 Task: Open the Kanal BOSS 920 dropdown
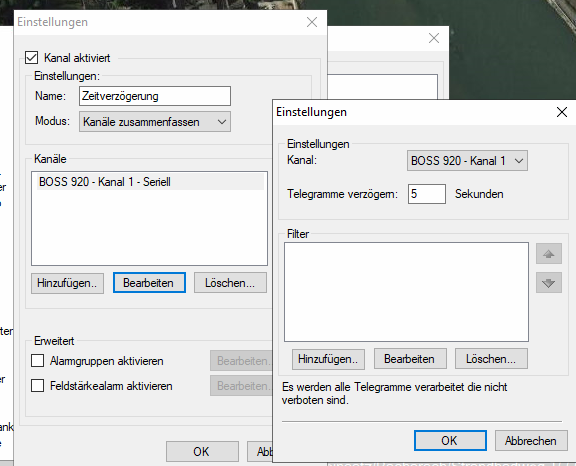pyautogui.click(x=467, y=160)
